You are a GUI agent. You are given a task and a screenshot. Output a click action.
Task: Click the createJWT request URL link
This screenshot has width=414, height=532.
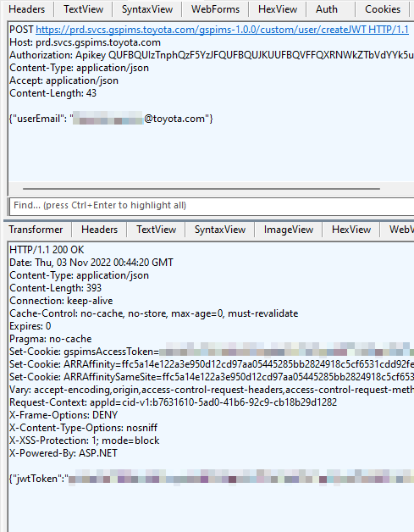(222, 30)
